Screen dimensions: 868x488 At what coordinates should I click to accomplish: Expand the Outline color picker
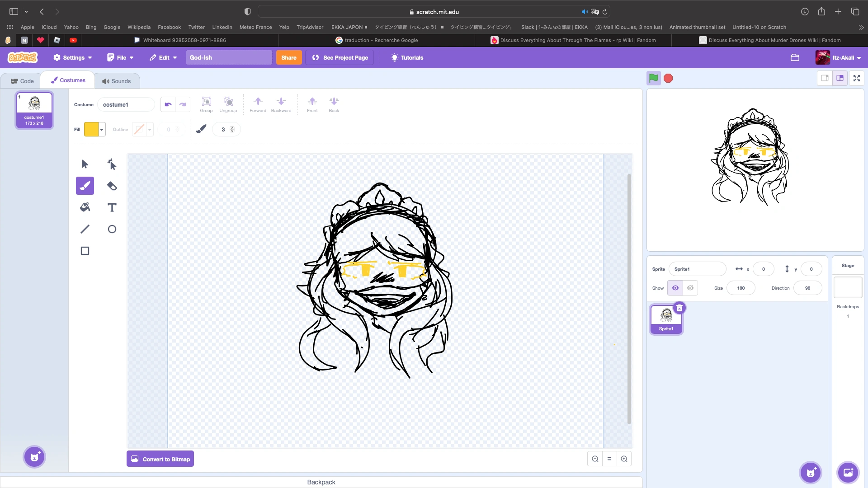[x=150, y=129]
